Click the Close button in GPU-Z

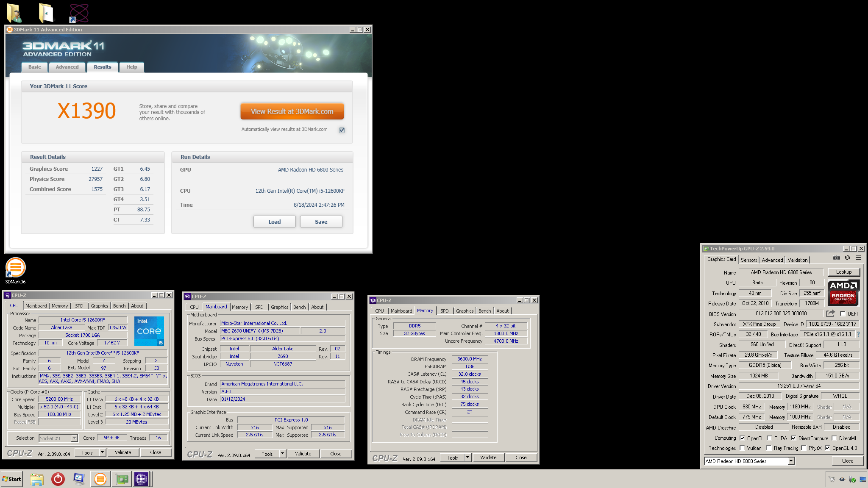(x=848, y=461)
